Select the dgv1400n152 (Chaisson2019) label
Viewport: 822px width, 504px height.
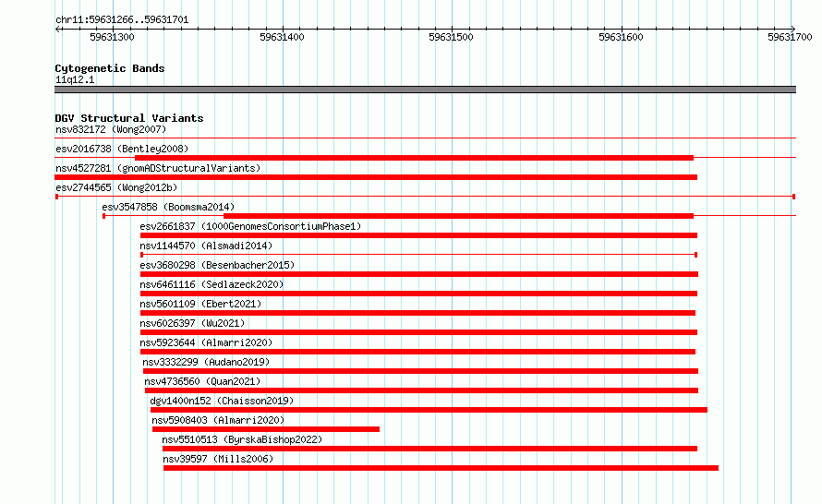pyautogui.click(x=222, y=401)
